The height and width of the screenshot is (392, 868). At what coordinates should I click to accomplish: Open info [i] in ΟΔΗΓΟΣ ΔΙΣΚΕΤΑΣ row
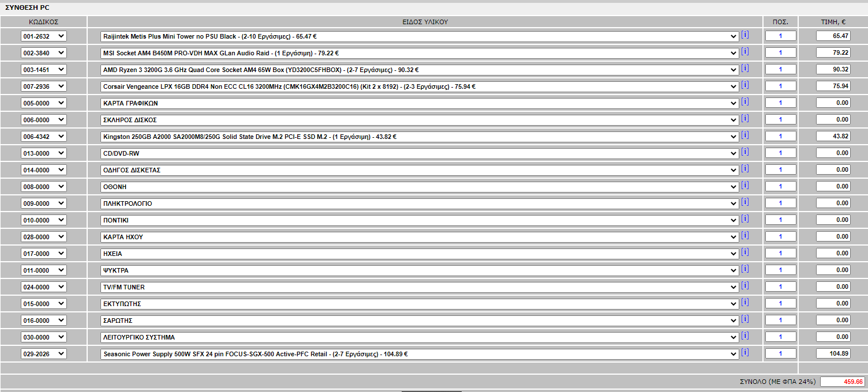tap(745, 169)
